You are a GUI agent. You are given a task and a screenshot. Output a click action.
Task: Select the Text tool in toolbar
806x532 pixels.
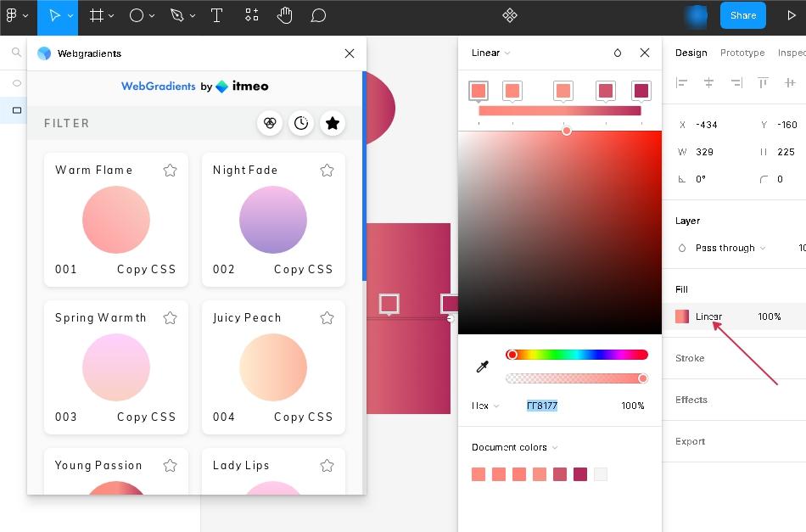[216, 15]
